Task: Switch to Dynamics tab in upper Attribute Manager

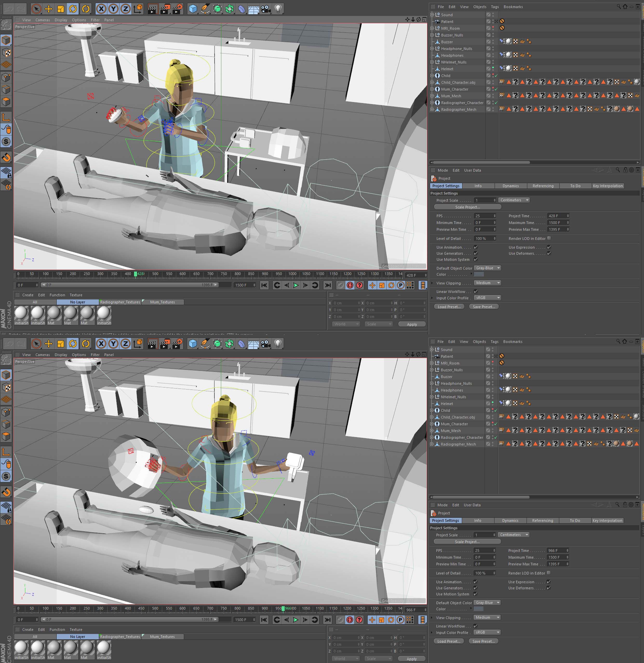Action: coord(511,186)
